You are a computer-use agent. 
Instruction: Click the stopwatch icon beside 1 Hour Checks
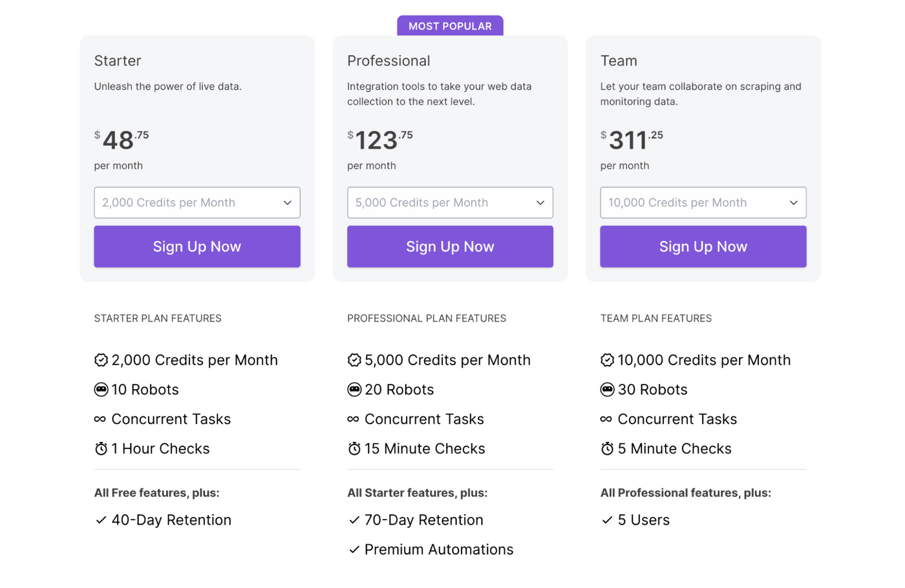pos(100,448)
